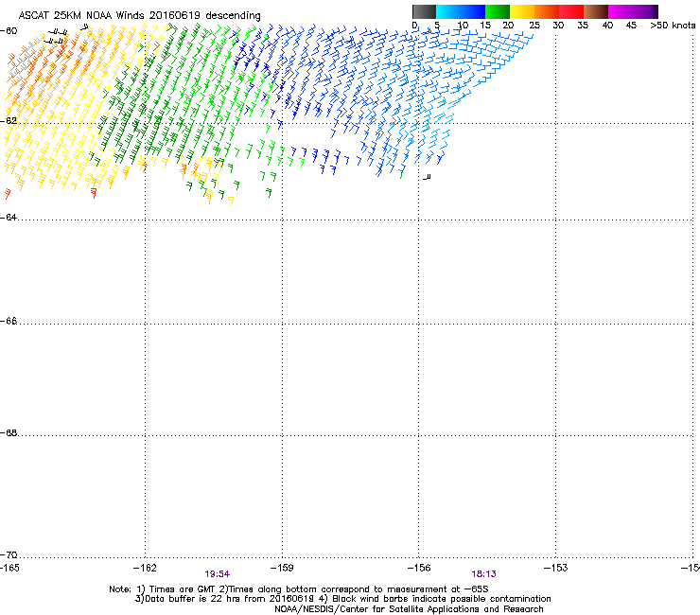The height and width of the screenshot is (615, 700).
Task: Click the '>50 knots' legend label
Action: tap(673, 26)
